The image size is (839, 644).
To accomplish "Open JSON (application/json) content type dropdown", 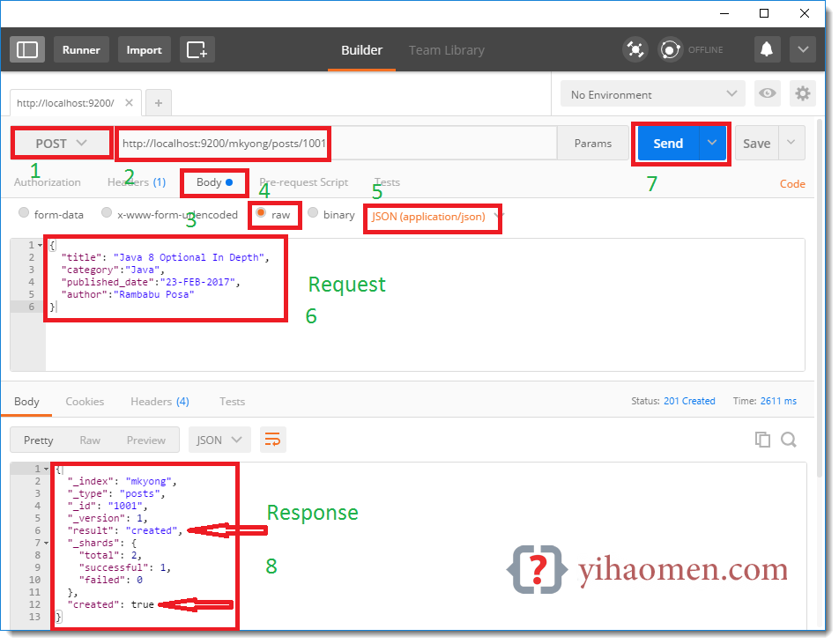I will coord(438,217).
